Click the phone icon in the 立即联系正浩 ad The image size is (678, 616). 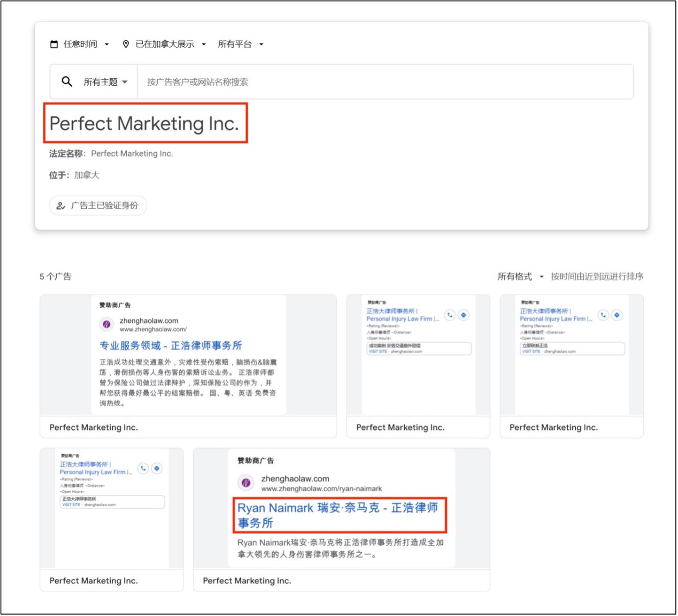(604, 315)
